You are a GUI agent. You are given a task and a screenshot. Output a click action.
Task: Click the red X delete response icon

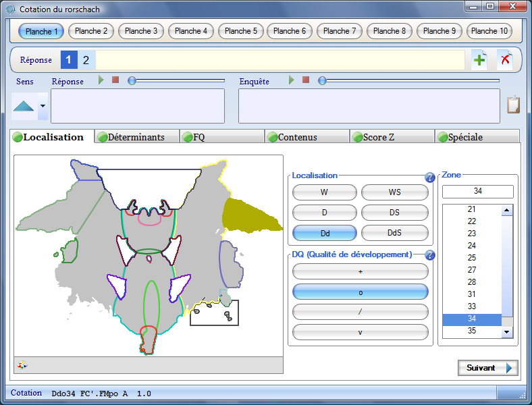(504, 60)
